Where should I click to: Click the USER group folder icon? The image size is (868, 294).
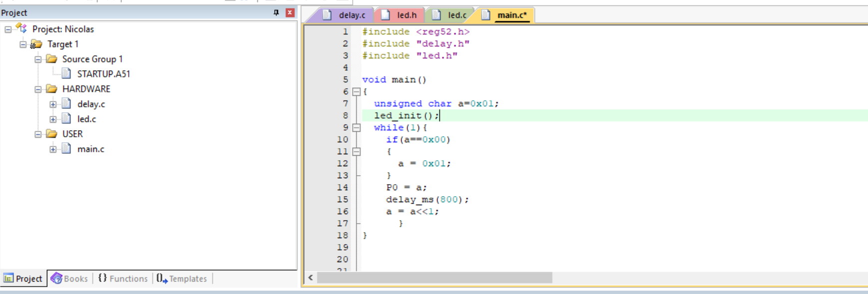click(x=51, y=134)
